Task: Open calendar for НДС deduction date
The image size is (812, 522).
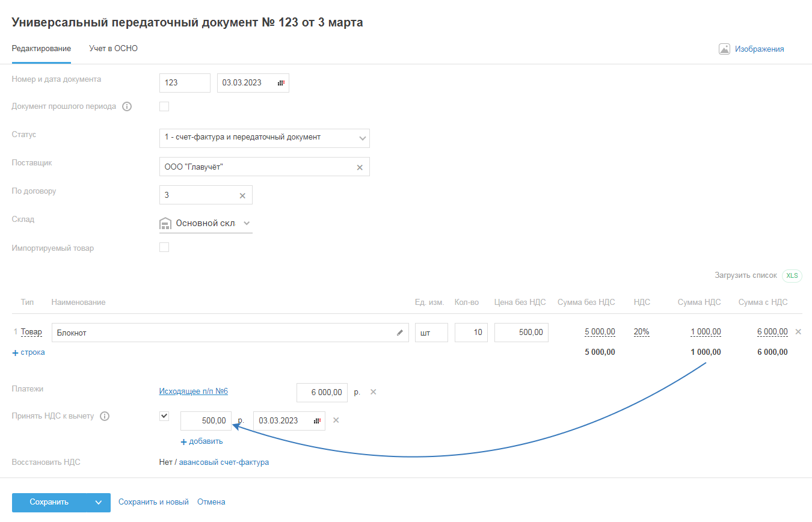Action: pyautogui.click(x=317, y=421)
